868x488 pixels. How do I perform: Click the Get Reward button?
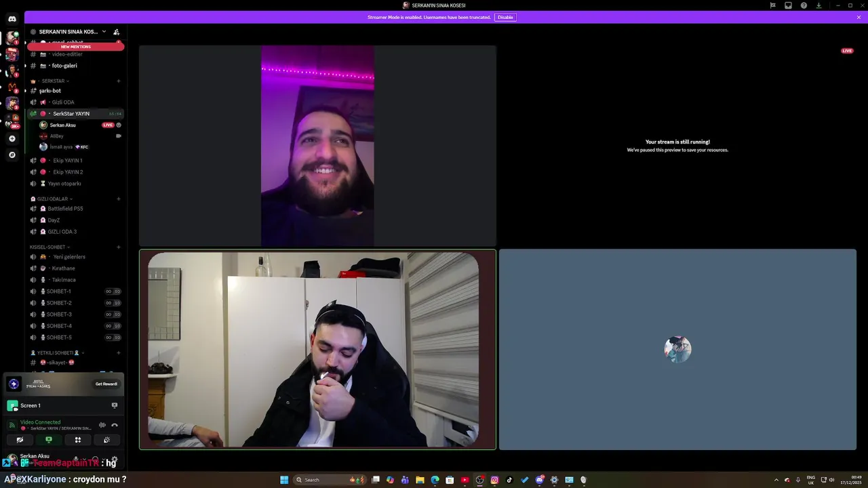click(106, 384)
